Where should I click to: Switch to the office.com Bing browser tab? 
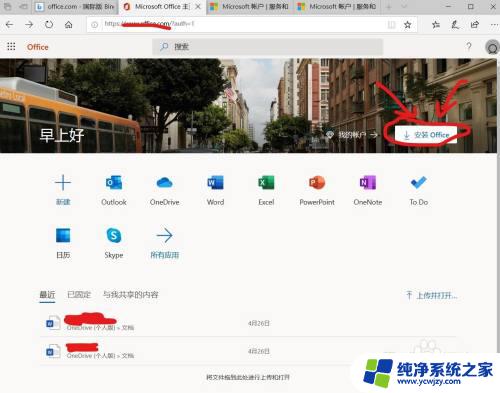pyautogui.click(x=75, y=7)
